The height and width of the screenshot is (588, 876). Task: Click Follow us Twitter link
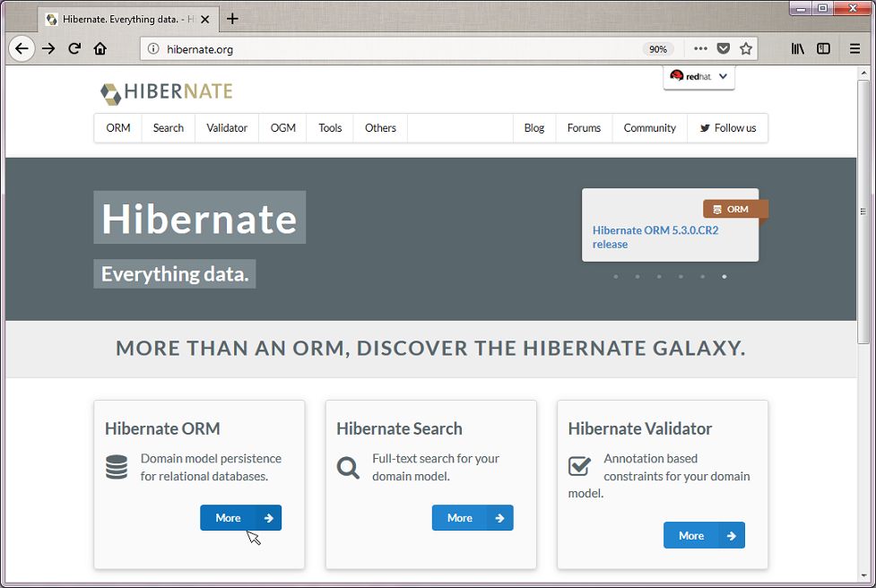(x=727, y=128)
